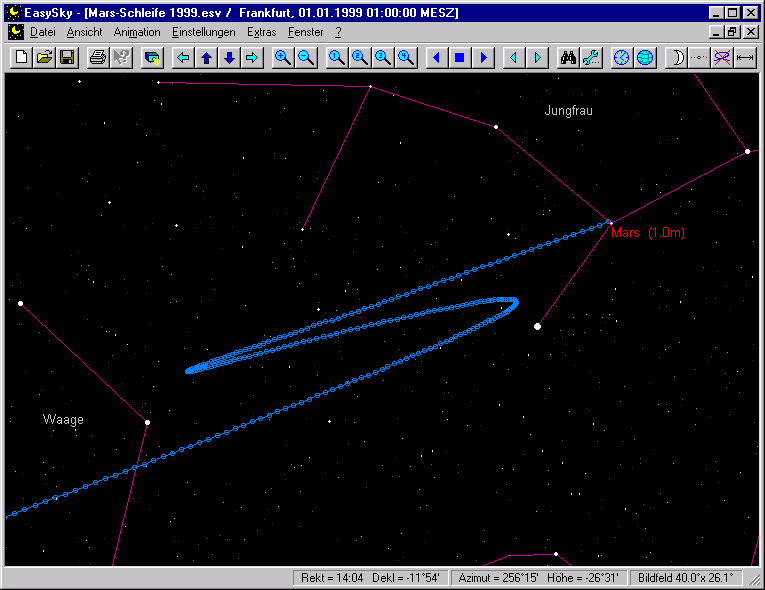Toggle the crossed-out constellation lines button
This screenshot has width=765, height=590.
[722, 58]
